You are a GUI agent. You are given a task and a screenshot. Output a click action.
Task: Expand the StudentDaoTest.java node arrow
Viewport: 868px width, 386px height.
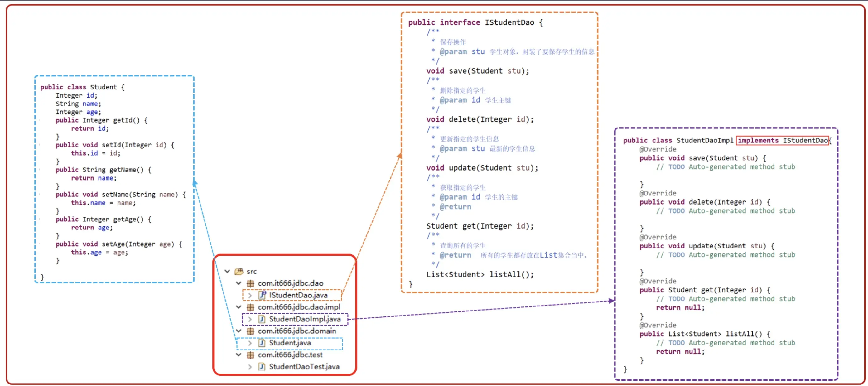click(250, 367)
